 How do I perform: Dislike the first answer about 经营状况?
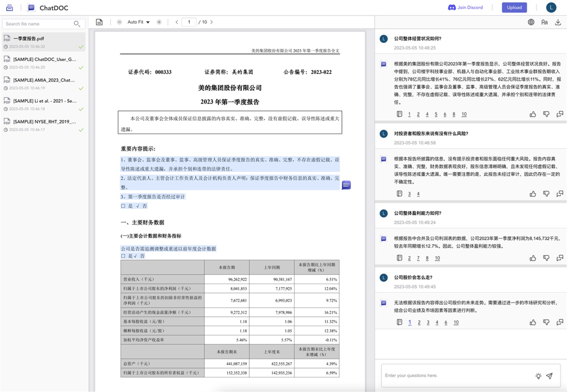pyautogui.click(x=546, y=114)
